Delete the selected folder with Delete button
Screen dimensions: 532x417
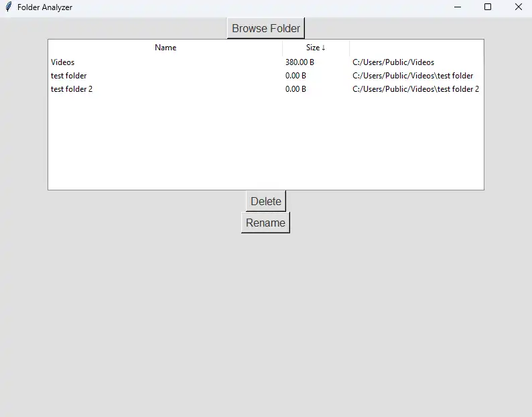265,201
